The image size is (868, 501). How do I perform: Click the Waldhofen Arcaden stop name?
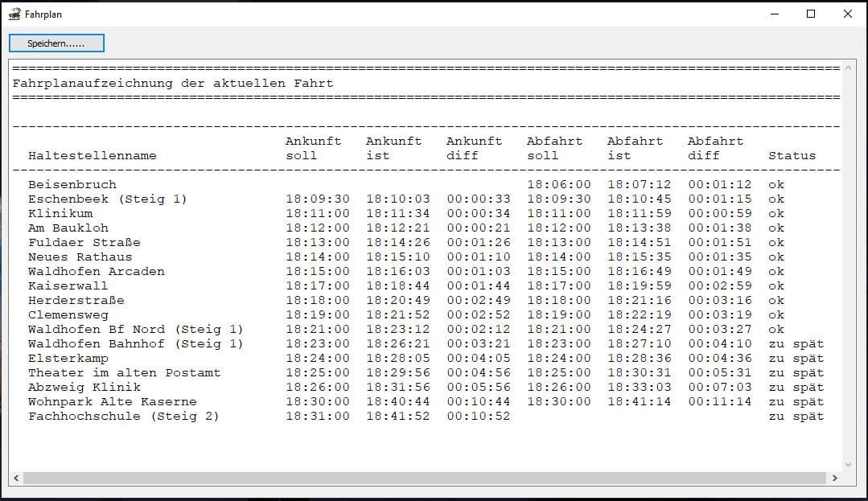pyautogui.click(x=96, y=271)
